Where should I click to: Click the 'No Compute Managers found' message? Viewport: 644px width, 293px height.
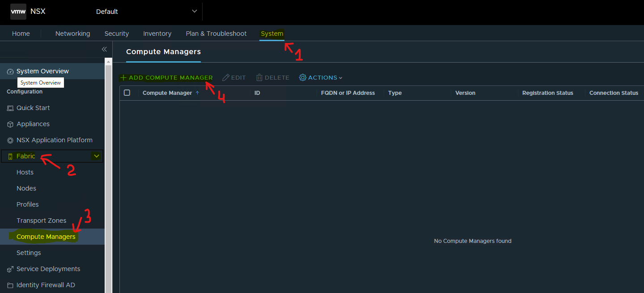point(473,241)
